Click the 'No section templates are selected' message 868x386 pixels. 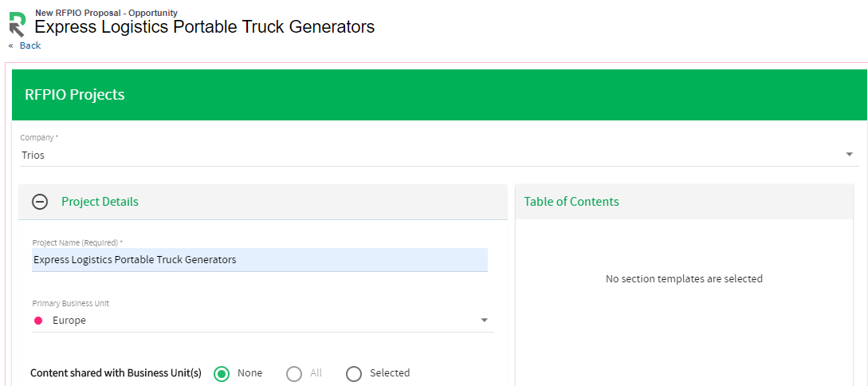coord(684,279)
